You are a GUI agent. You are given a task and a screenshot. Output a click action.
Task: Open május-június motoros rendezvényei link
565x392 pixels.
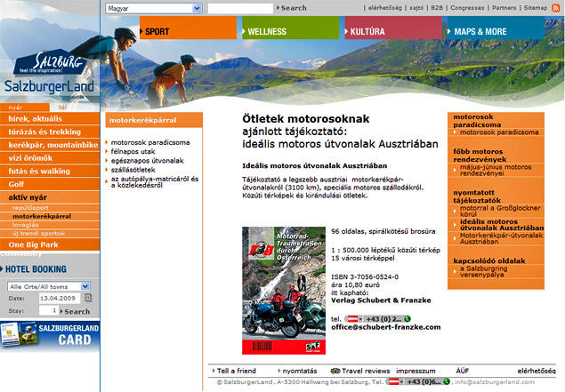[496, 170]
